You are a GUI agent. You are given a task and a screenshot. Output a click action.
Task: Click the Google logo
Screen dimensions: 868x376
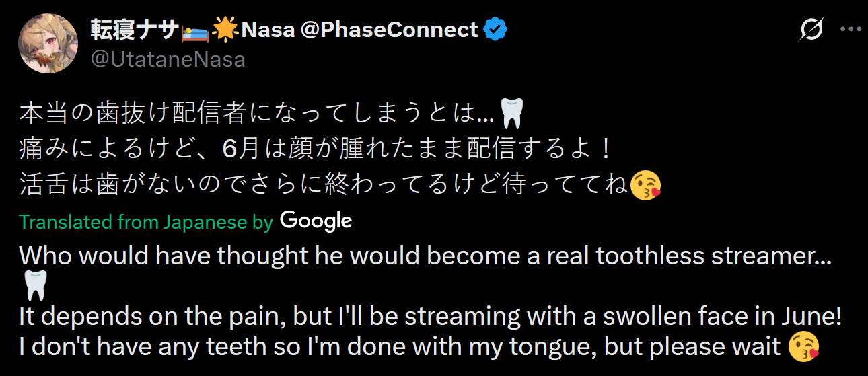click(x=316, y=220)
